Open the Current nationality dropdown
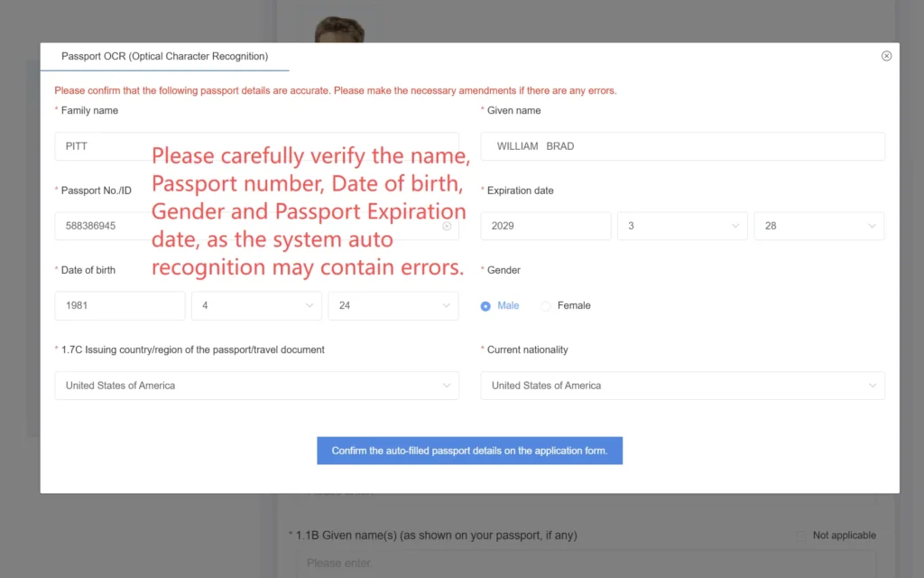924x578 pixels. [x=682, y=386]
